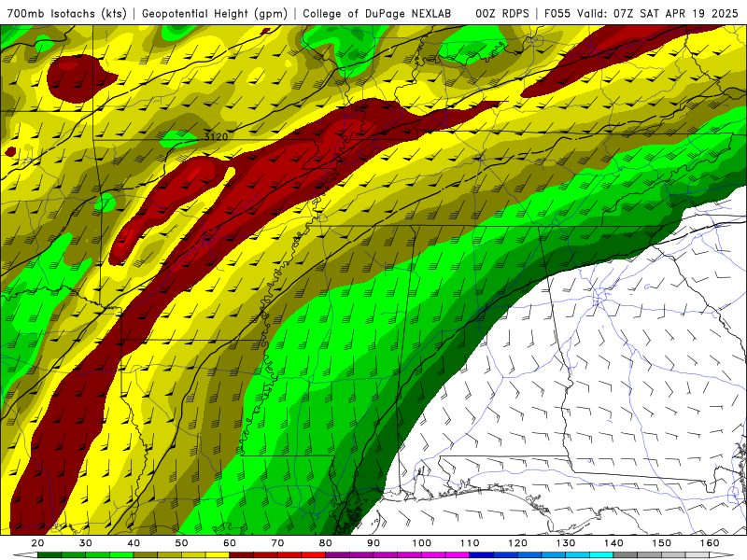The image size is (747, 560).
Task: Click the '80' value on the color scale
Action: point(326,543)
